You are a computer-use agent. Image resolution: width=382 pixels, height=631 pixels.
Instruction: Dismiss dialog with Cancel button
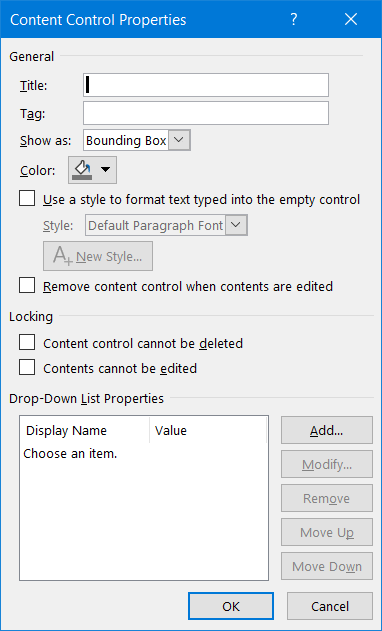pyautogui.click(x=330, y=606)
